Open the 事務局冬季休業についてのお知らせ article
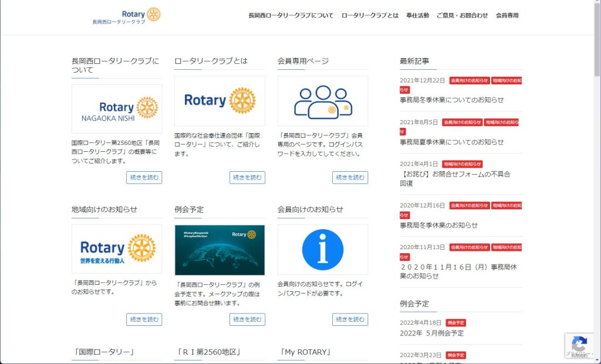This screenshot has width=601, height=364. [452, 100]
